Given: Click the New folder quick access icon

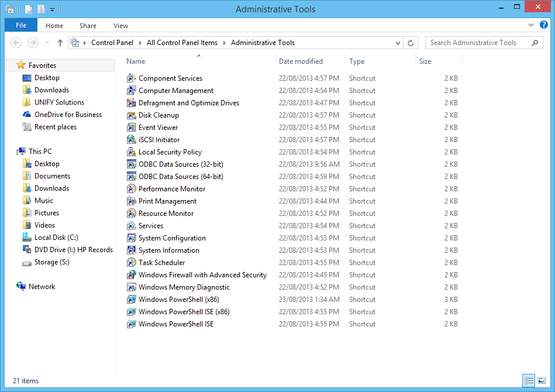Looking at the screenshot, I should [42, 9].
